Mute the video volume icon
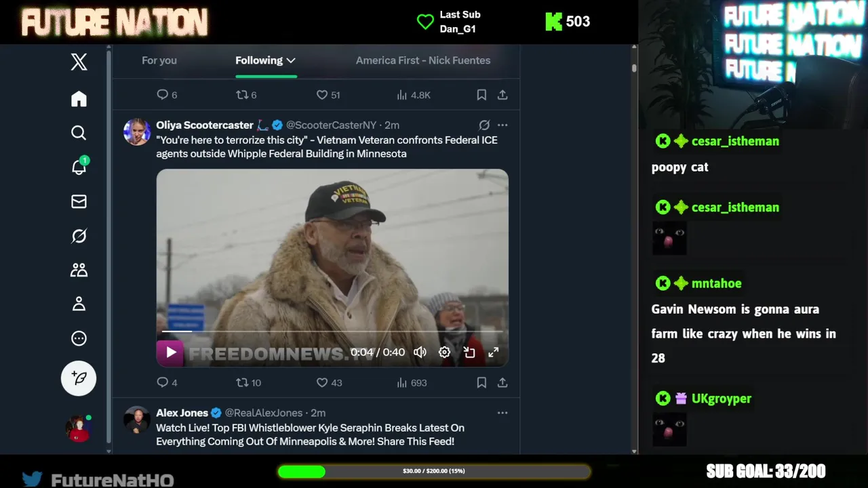Image resolution: width=868 pixels, height=488 pixels. click(420, 352)
